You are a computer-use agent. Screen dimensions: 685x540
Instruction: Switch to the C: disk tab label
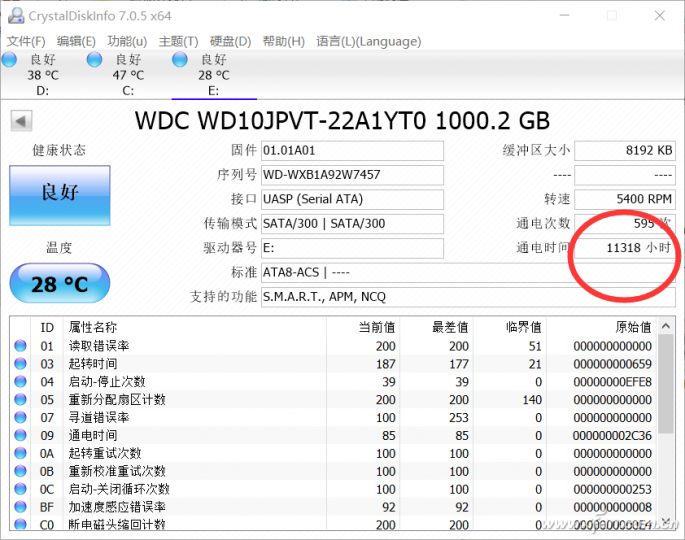[128, 91]
